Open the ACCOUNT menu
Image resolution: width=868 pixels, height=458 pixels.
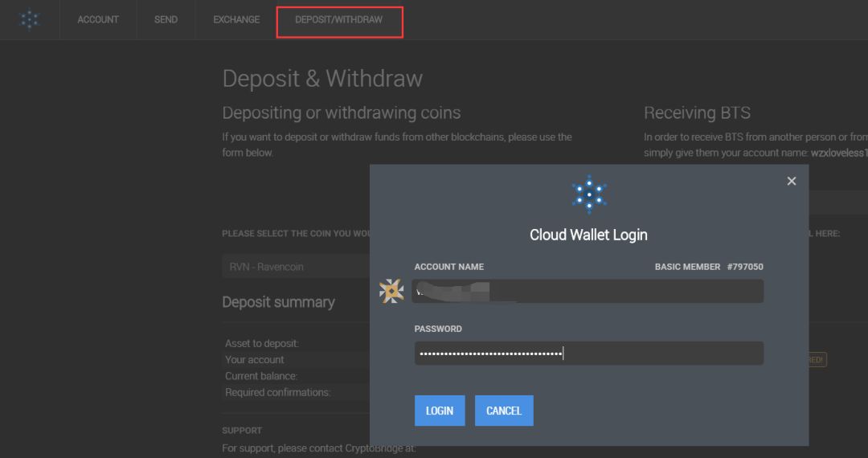point(98,19)
